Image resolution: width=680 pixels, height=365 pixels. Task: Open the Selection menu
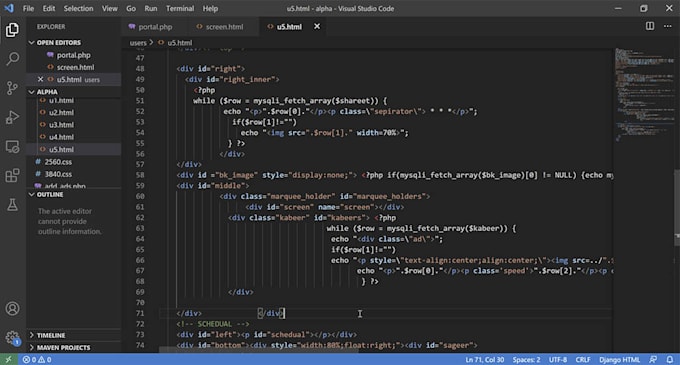[x=78, y=8]
